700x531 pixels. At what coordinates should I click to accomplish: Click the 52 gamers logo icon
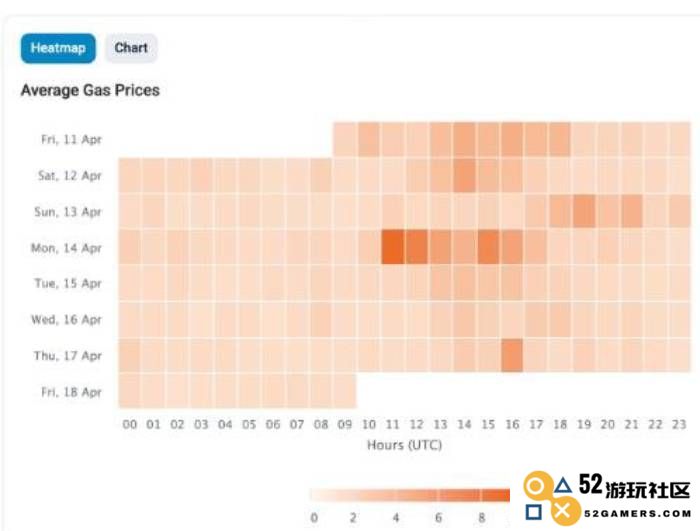coord(550,498)
